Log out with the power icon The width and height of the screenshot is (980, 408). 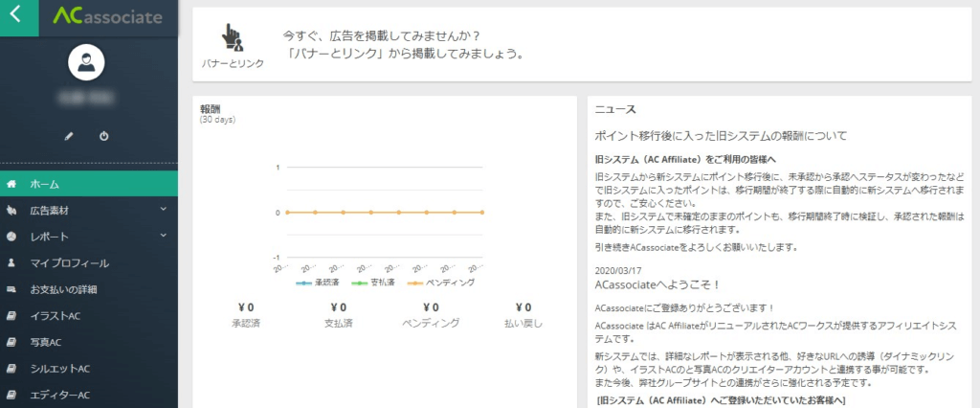pyautogui.click(x=103, y=136)
